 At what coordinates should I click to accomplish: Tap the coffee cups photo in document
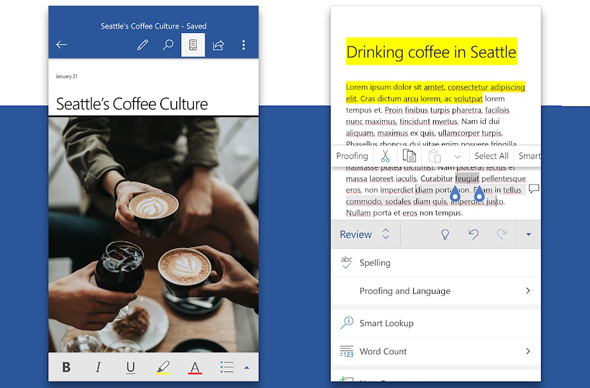[154, 234]
